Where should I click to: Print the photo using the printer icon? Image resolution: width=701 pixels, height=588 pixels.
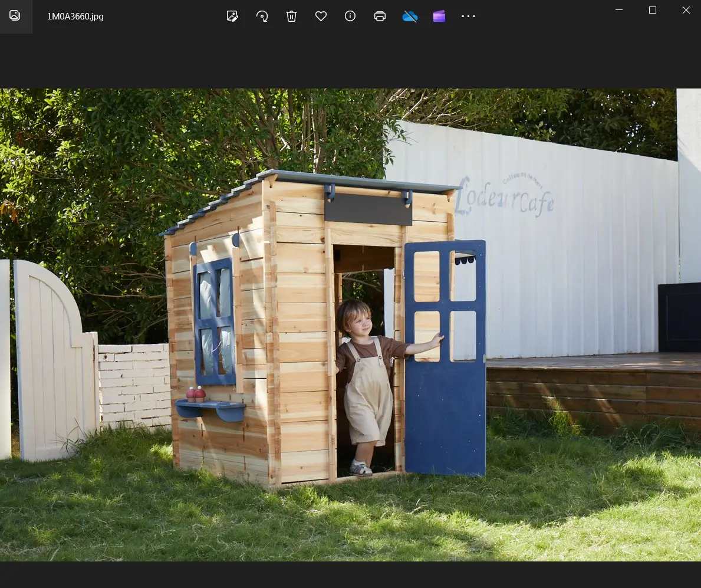click(380, 17)
